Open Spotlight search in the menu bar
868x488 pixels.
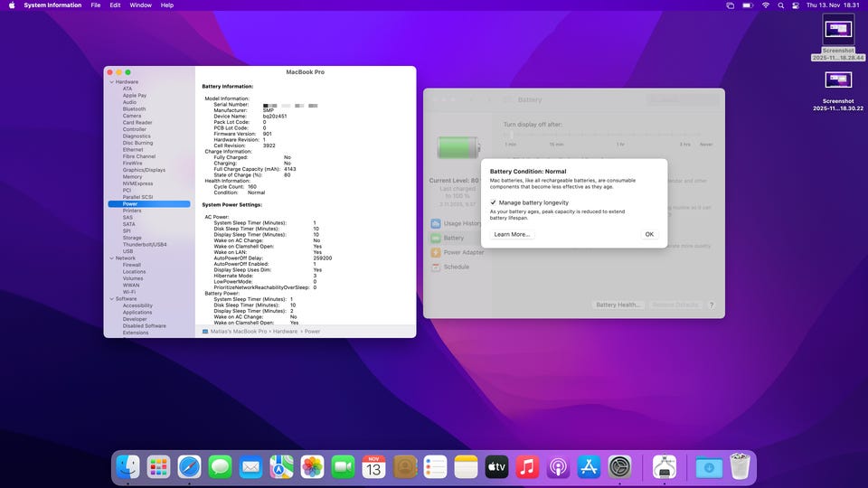[x=782, y=5]
